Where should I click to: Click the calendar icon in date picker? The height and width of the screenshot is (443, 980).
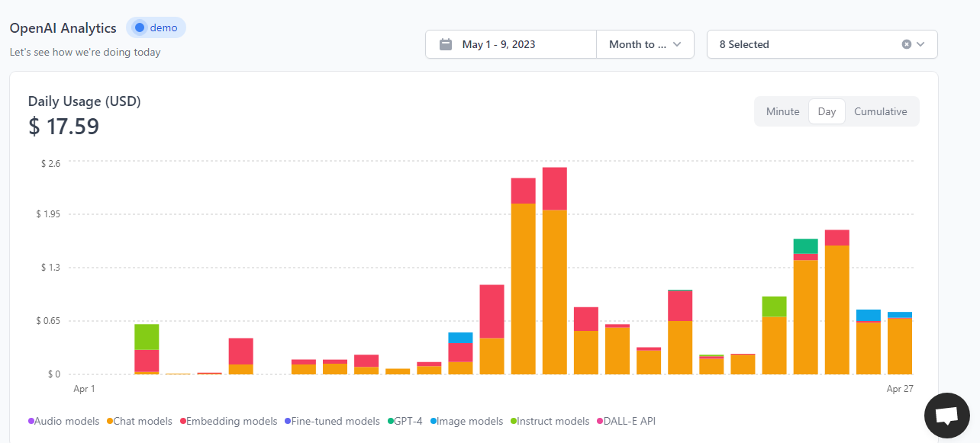pos(446,44)
